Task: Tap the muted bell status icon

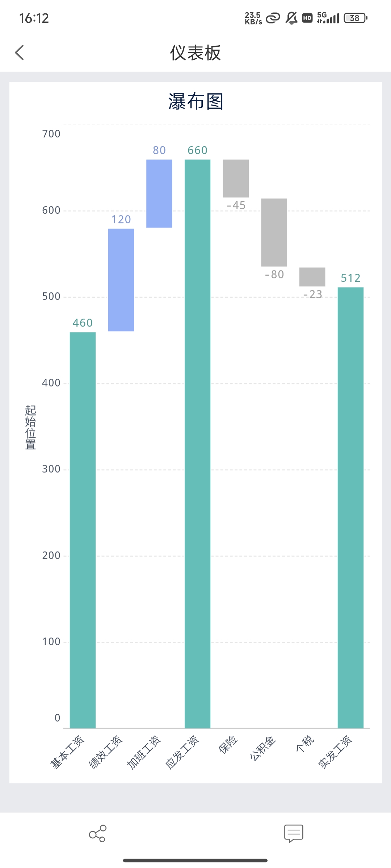Action: (291, 18)
